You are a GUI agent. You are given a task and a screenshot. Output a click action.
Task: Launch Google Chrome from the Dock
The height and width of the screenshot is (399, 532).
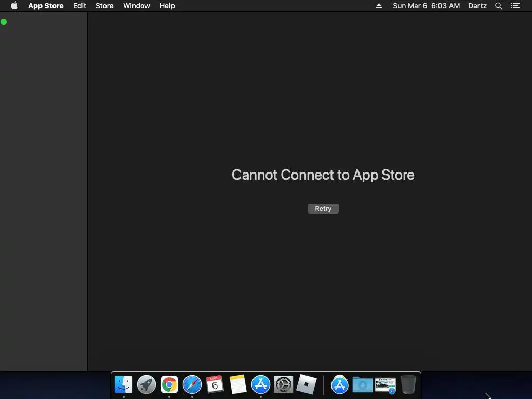(x=169, y=384)
